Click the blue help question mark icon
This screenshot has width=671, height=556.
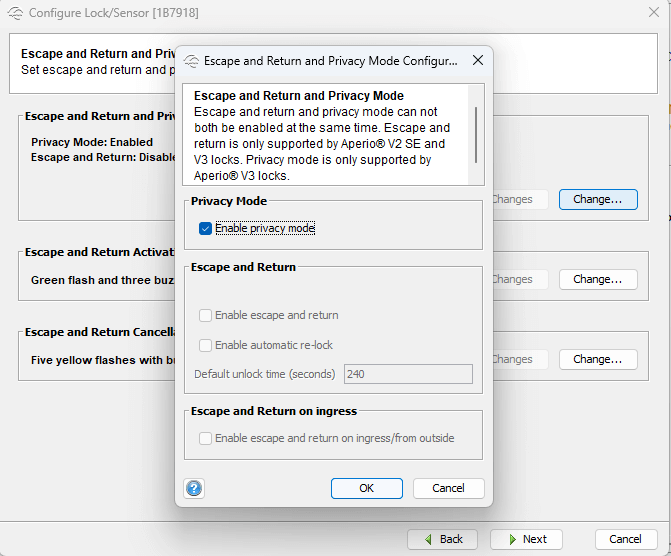click(194, 488)
